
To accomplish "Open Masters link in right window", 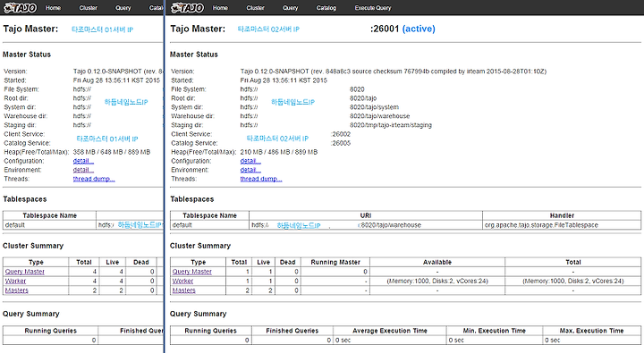I will point(184,290).
